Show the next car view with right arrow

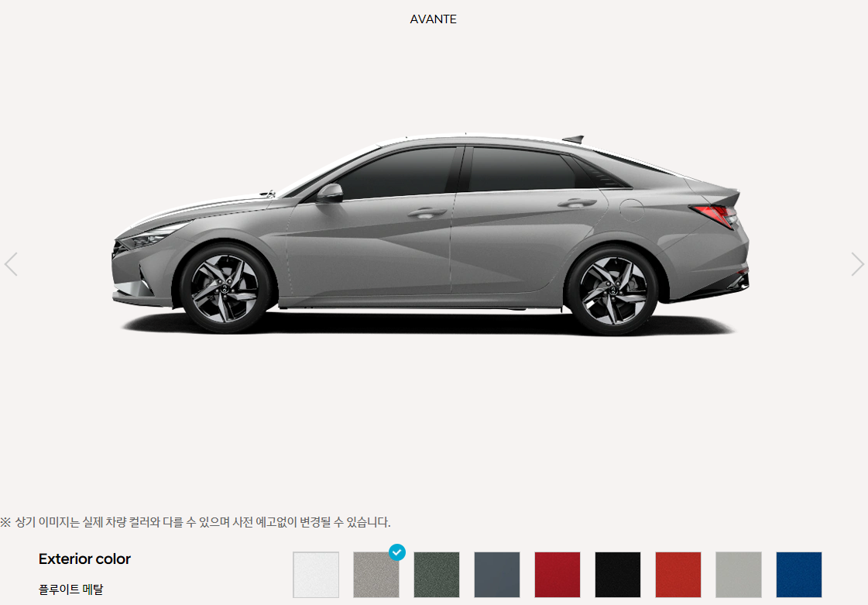tap(857, 264)
